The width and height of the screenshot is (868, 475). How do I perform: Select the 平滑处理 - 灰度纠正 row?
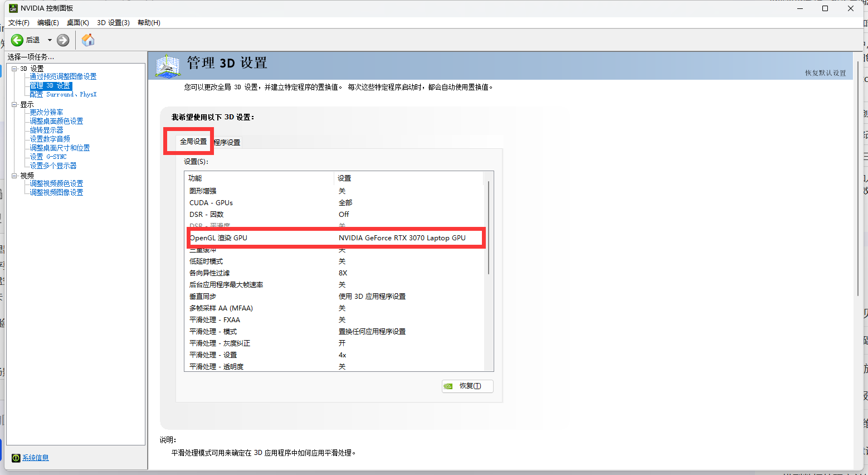(334, 343)
